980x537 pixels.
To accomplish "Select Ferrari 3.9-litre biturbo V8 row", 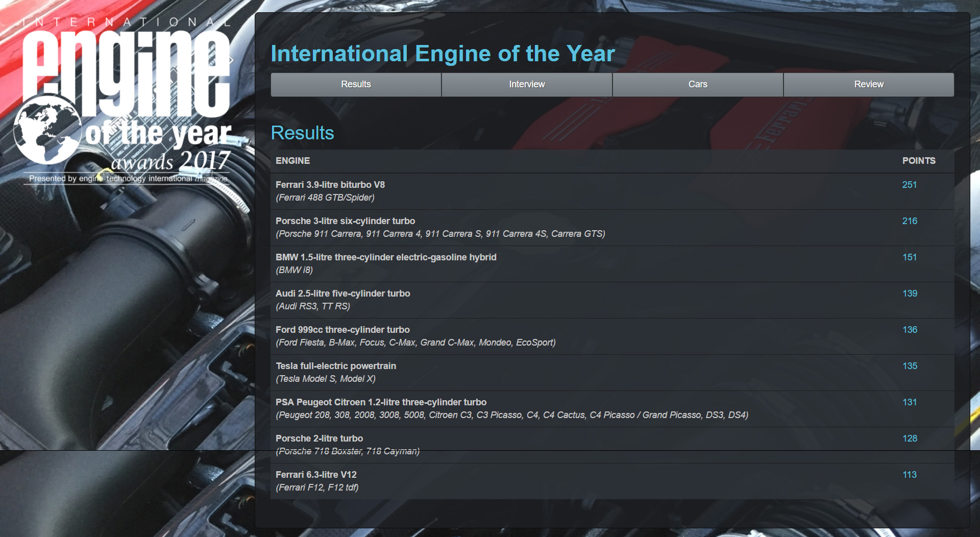I will (x=612, y=191).
